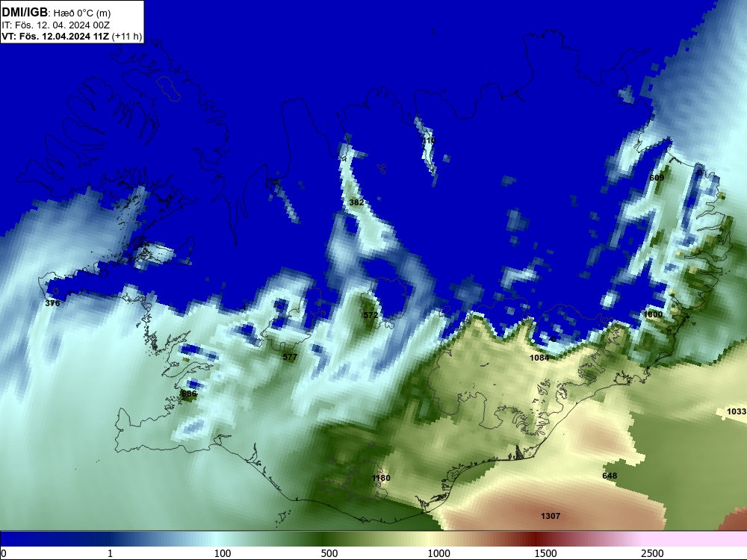Click the 577 height value on the map
The height and width of the screenshot is (560, 747).
coord(290,357)
